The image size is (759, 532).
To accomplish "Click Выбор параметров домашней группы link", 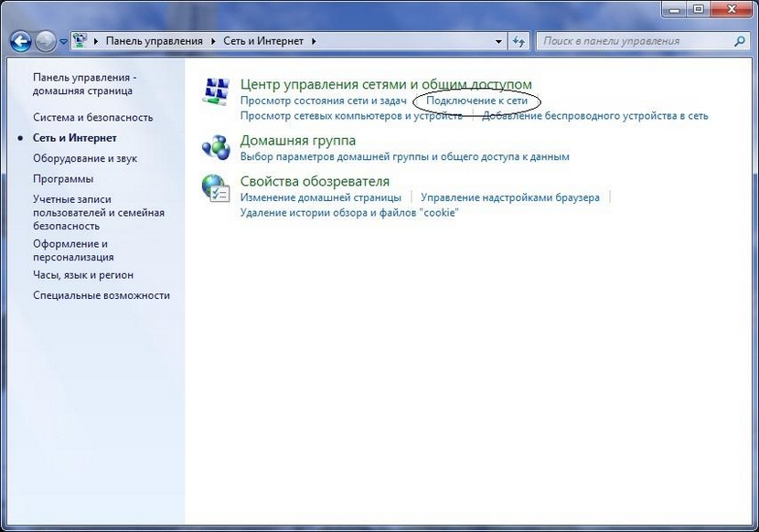I will 405,156.
